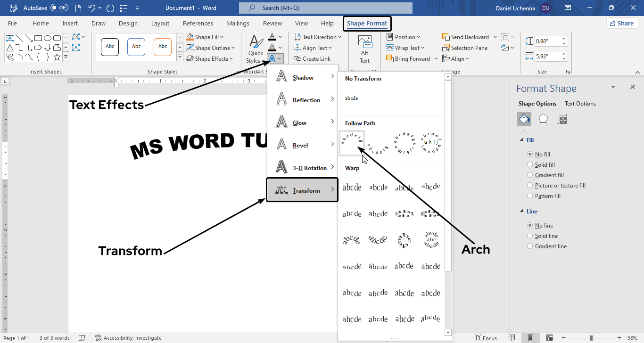This screenshot has width=644, height=343.
Task: Switch to the Design ribbon tab
Action: coord(128,24)
